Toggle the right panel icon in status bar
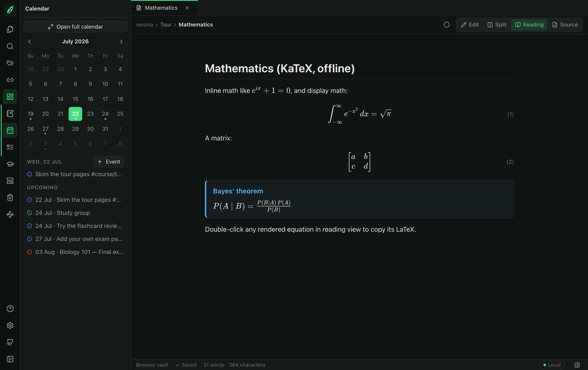 [x=577, y=365]
